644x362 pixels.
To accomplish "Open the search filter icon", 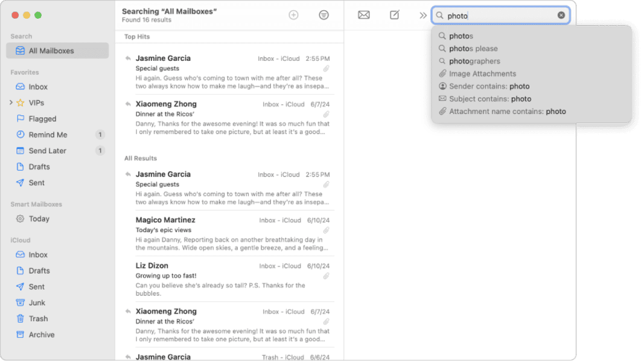I will (x=324, y=14).
